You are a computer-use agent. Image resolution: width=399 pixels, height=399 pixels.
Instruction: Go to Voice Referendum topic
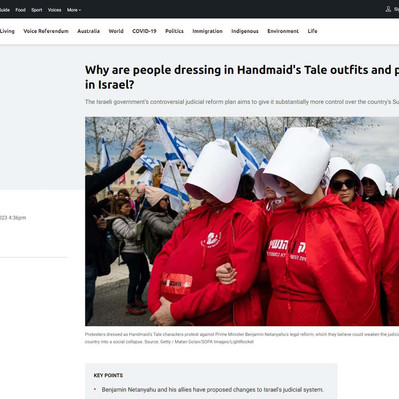pos(46,31)
